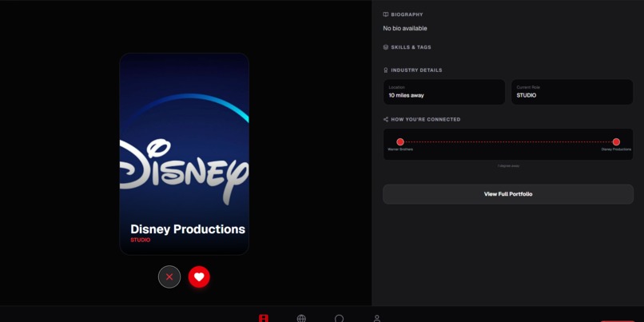The image size is (644, 322).
Task: Click the 'No bio available' text
Action: (x=405, y=28)
